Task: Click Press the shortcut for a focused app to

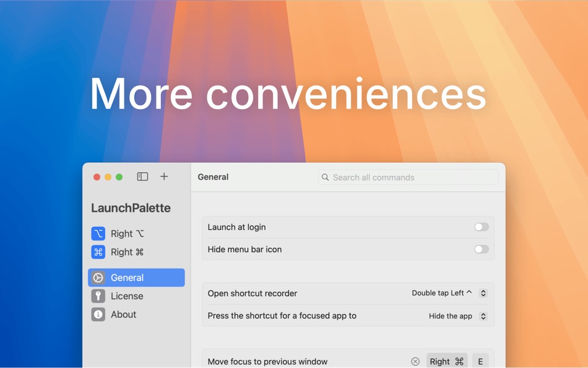Action: coord(282,316)
